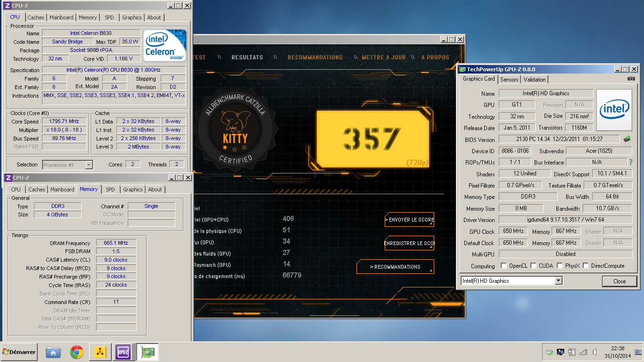The width and height of the screenshot is (644, 362).
Task: Open the Processor #1 selection dropdown
Action: pos(67,165)
